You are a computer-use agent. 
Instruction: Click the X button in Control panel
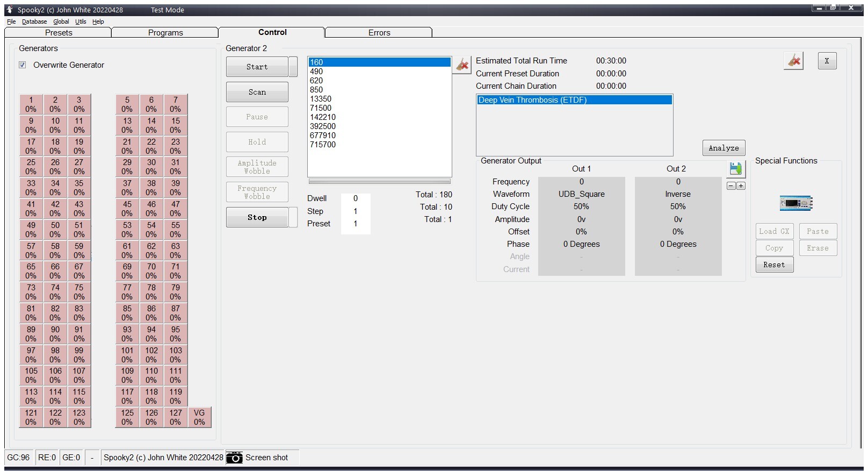(x=827, y=61)
